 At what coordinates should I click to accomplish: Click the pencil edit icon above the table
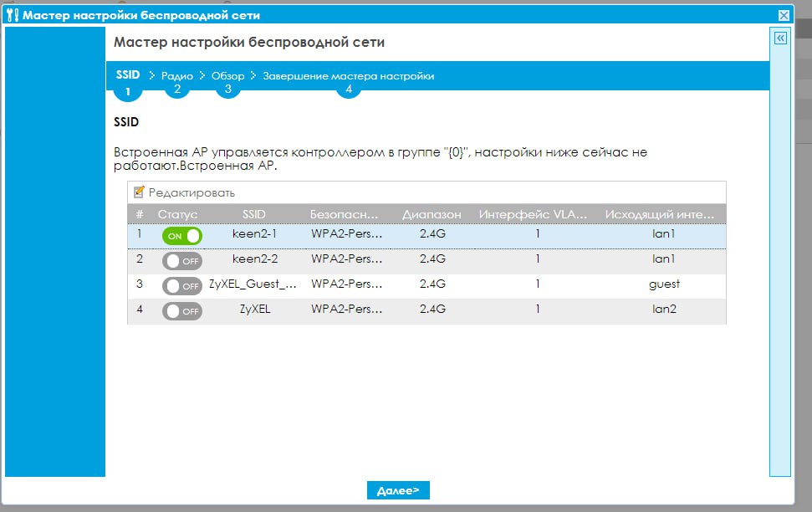tap(139, 192)
